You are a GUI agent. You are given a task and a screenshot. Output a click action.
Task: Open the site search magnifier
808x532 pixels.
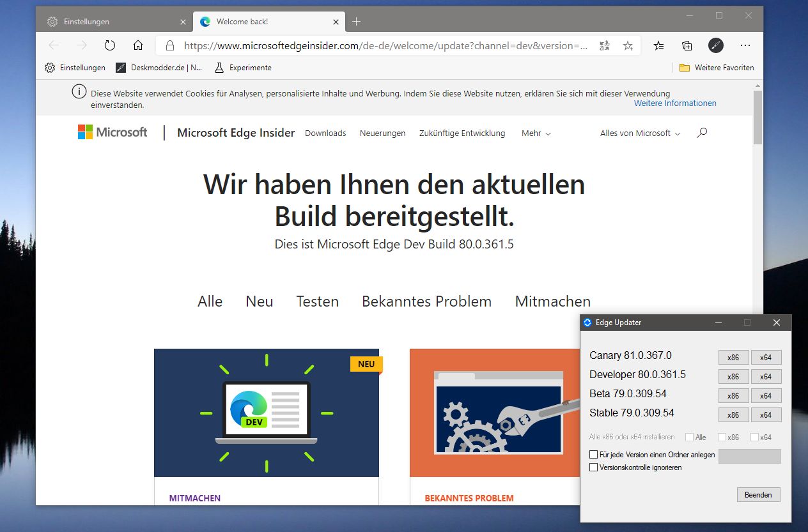pyautogui.click(x=702, y=133)
